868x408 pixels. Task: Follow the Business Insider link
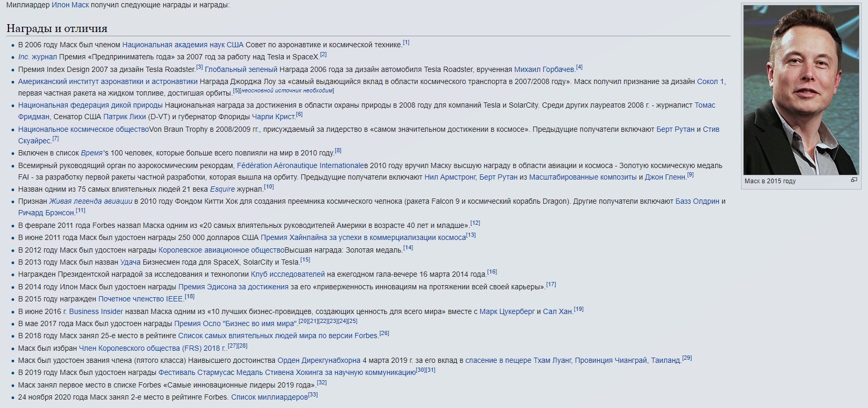click(x=96, y=311)
